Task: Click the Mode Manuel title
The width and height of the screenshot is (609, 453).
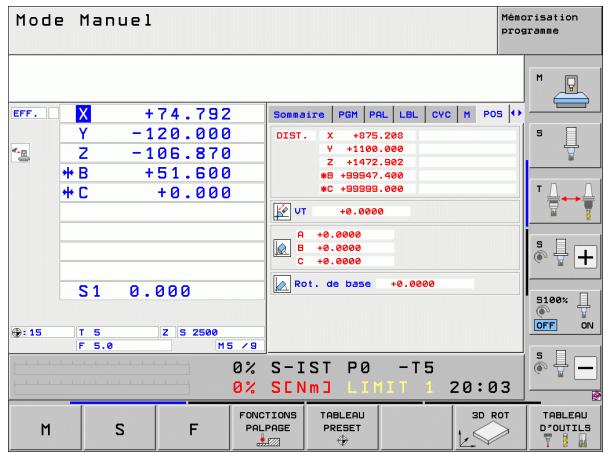Action: [x=84, y=21]
